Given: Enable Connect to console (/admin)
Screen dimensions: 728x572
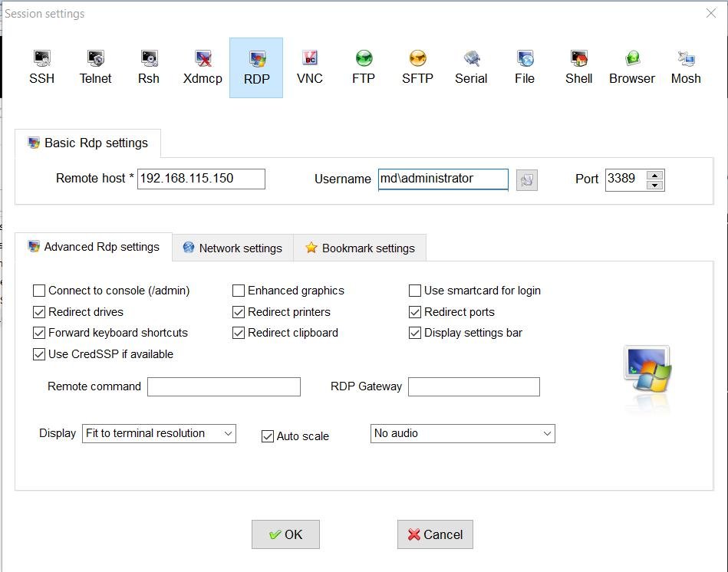Looking at the screenshot, I should (x=39, y=291).
